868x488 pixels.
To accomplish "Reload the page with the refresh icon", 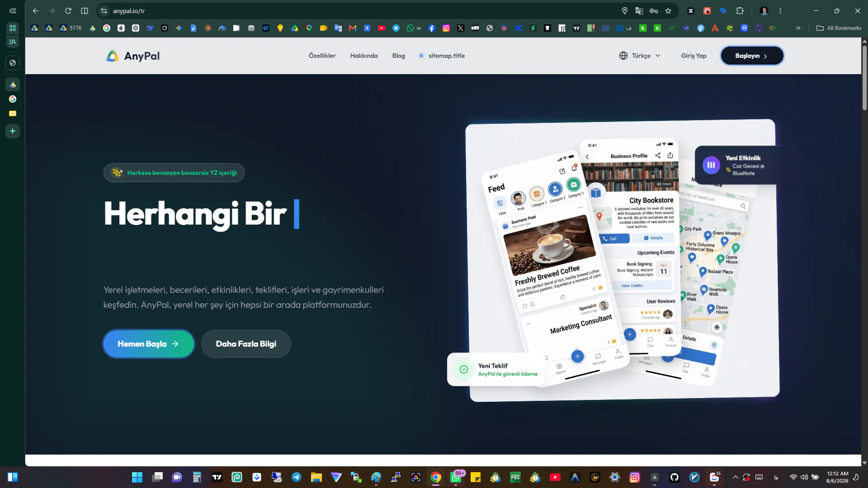I will 68,11.
